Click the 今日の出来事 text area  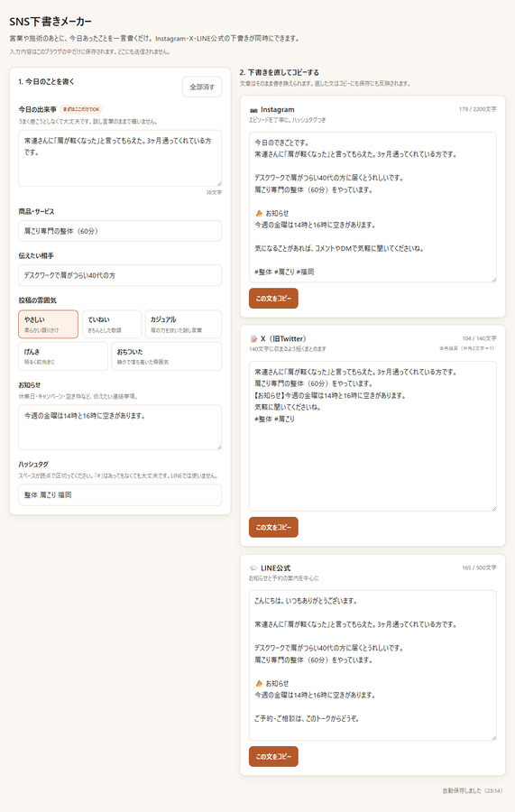tap(120, 158)
